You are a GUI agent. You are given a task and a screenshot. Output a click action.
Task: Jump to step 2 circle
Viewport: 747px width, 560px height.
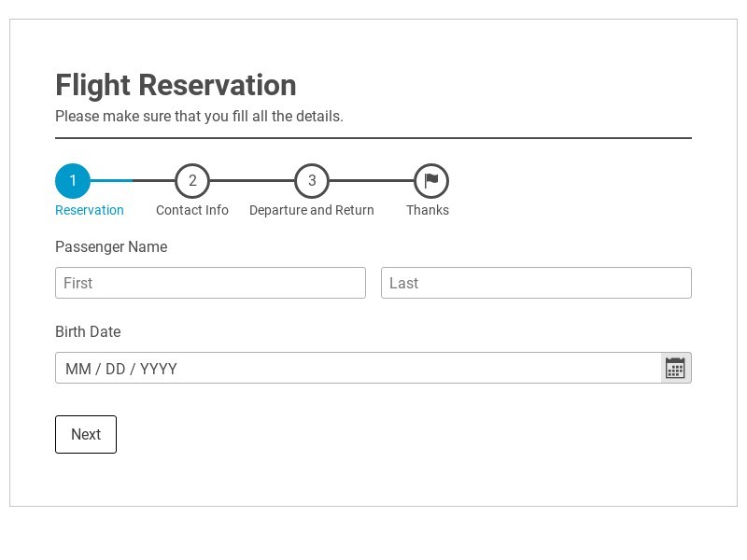(192, 180)
